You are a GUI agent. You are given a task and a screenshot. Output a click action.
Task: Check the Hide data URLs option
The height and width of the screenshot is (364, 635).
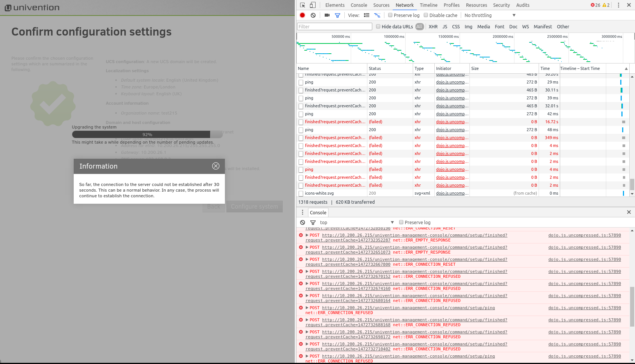coord(378,26)
